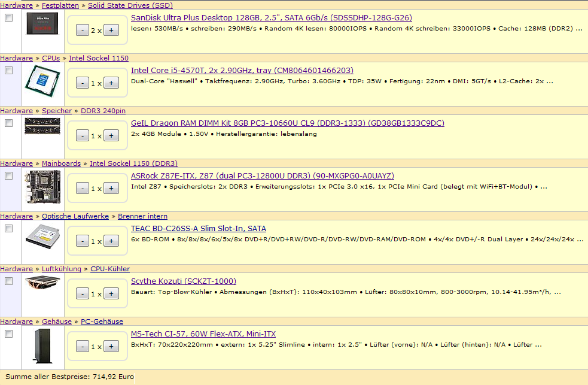Screen dimensions: 588x385
Task: Open GeIL Dragon RAM DIMM Kit 8GB link
Action: coord(288,123)
